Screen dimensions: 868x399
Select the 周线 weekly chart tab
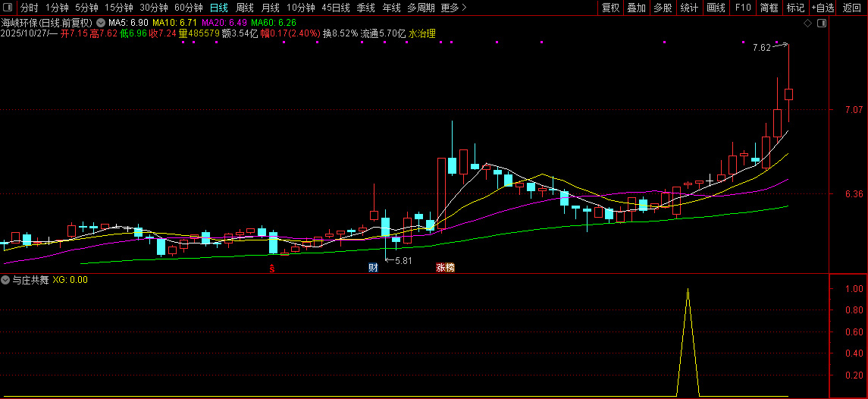tap(245, 8)
